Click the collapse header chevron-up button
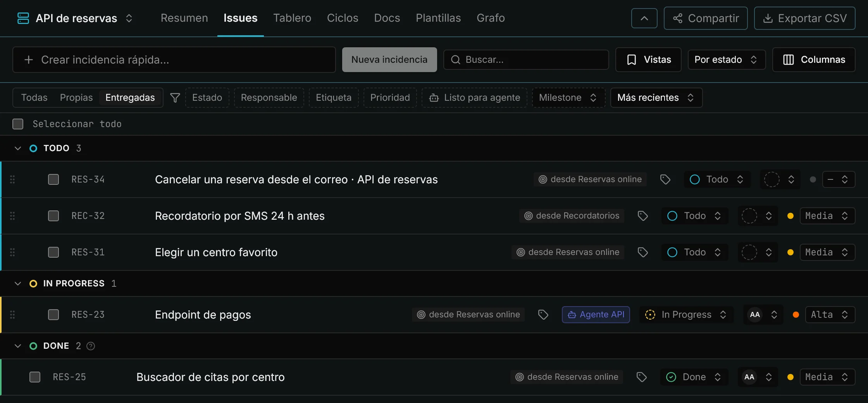Viewport: 868px width, 403px height. pyautogui.click(x=644, y=18)
